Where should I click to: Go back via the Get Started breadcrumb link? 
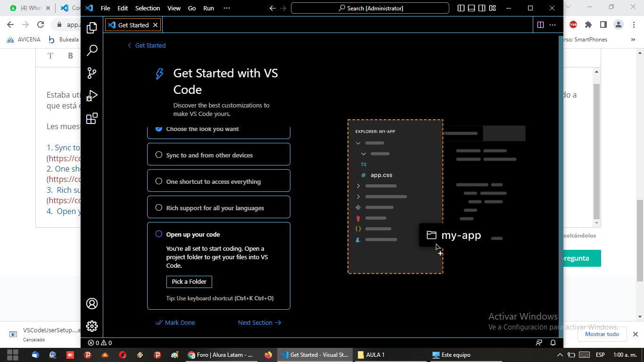147,45
